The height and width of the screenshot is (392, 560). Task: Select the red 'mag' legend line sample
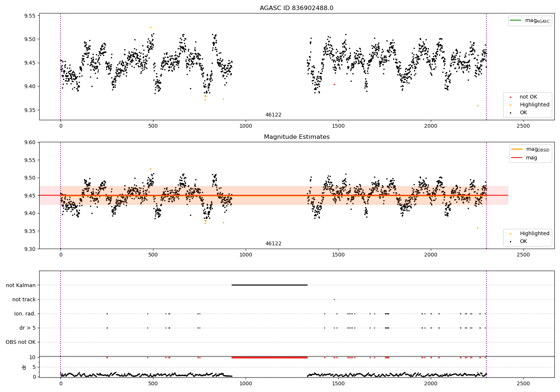(x=517, y=158)
